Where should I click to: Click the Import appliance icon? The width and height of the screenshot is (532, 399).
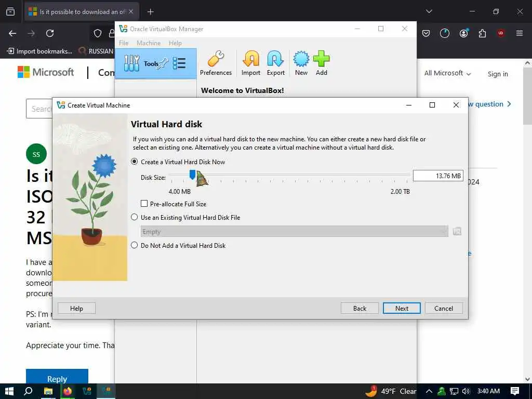(x=251, y=63)
